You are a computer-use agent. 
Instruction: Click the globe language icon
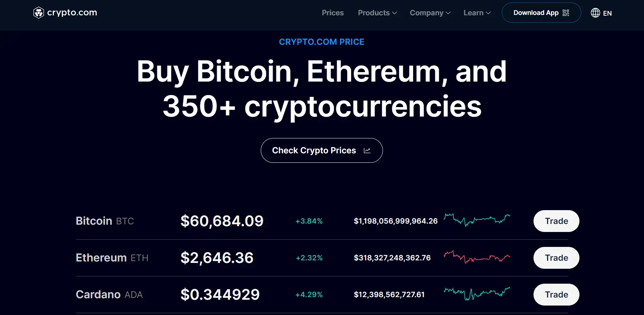pyautogui.click(x=595, y=13)
